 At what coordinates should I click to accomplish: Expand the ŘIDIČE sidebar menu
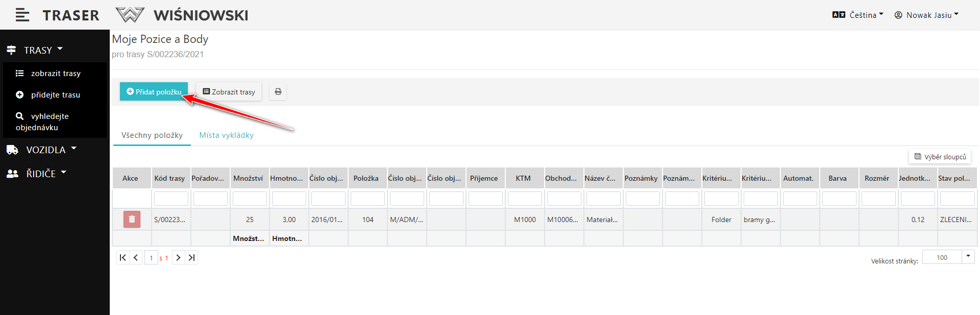tap(36, 174)
